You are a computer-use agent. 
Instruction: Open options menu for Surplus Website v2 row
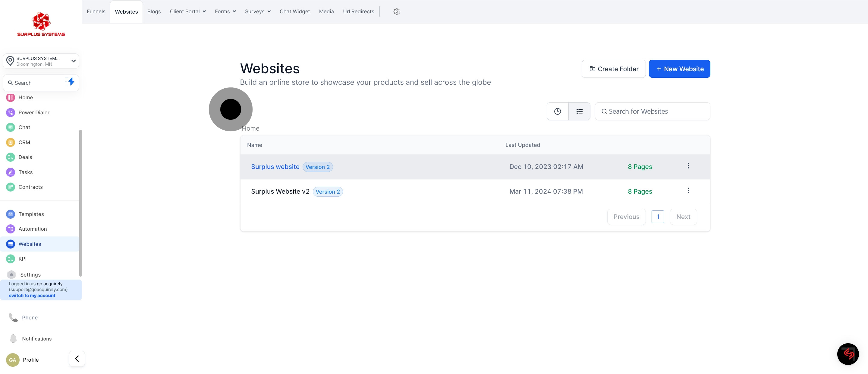pyautogui.click(x=688, y=190)
